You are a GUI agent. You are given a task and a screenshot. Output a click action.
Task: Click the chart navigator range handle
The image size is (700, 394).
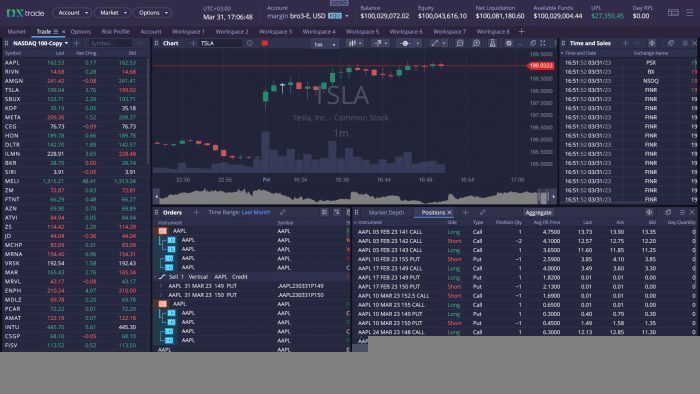pyautogui.click(x=543, y=196)
